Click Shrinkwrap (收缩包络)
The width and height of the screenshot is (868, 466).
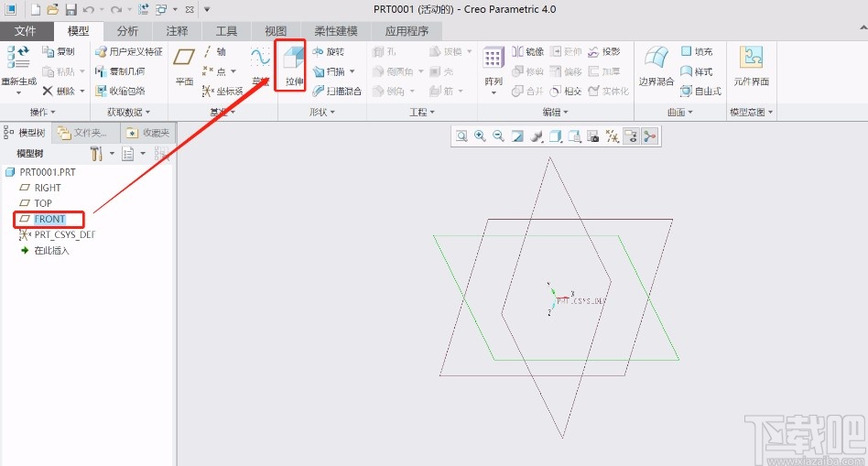120,91
